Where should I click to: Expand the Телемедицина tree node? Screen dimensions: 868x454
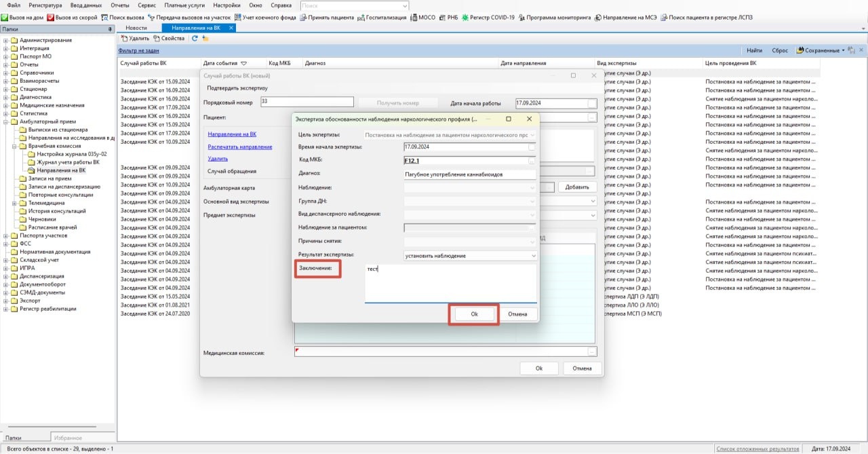14,203
